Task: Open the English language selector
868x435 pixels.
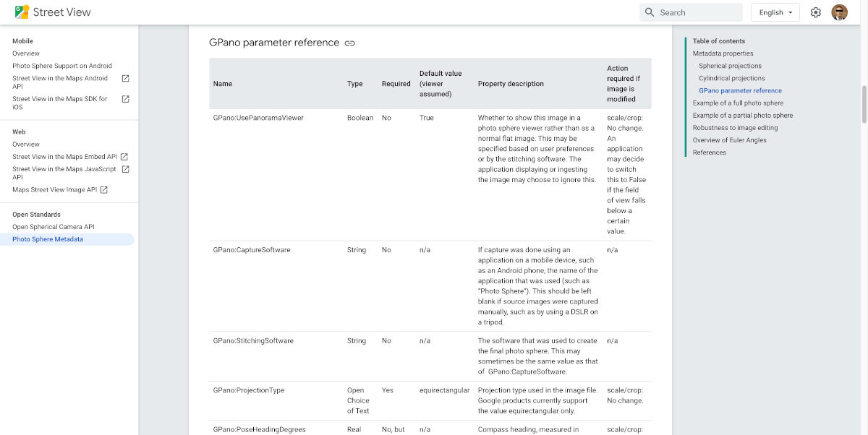Action: pos(775,12)
